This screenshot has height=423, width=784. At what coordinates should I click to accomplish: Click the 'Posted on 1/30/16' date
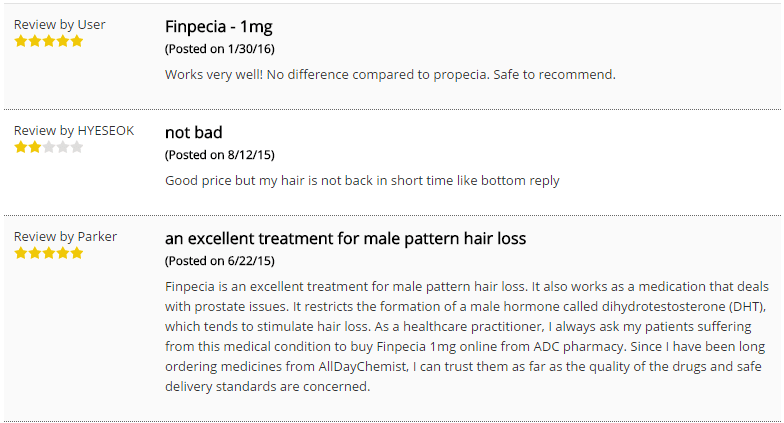pyautogui.click(x=220, y=49)
